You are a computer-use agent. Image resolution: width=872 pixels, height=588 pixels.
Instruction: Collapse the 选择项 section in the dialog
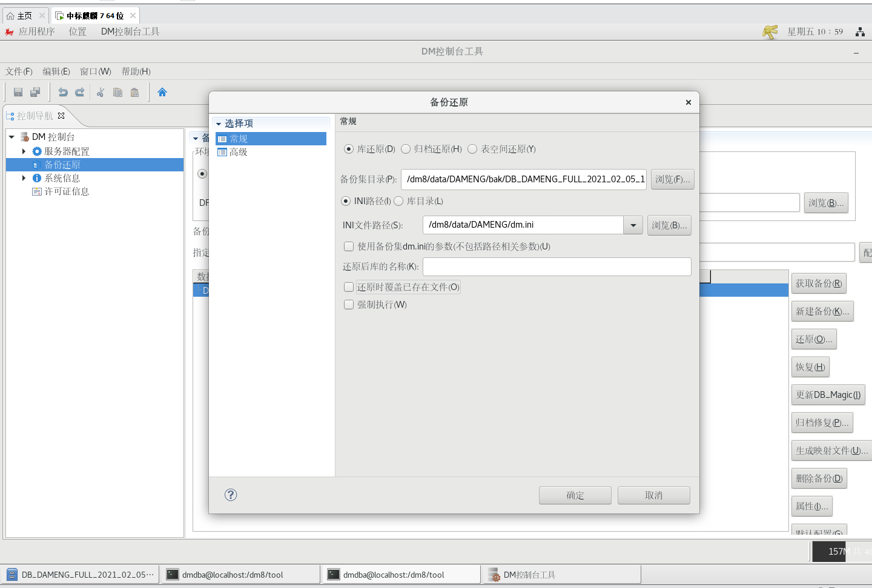pos(219,124)
